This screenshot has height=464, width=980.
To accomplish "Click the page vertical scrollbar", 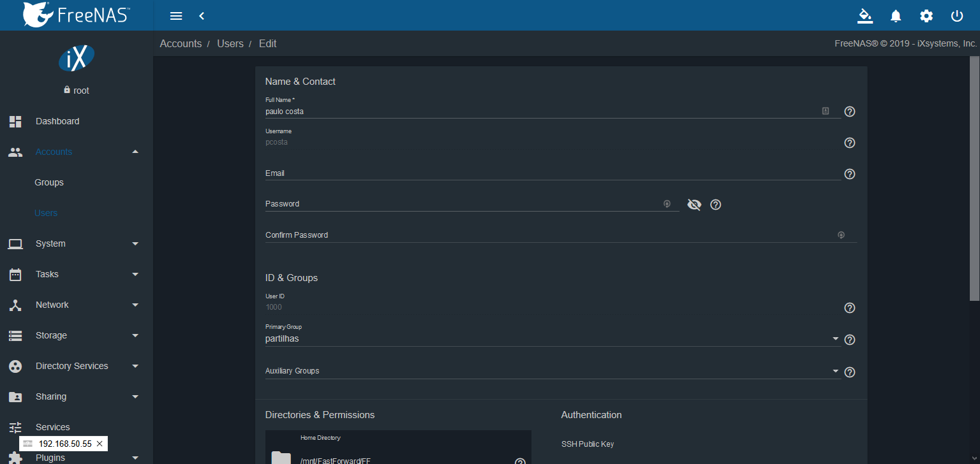I will pos(974,178).
